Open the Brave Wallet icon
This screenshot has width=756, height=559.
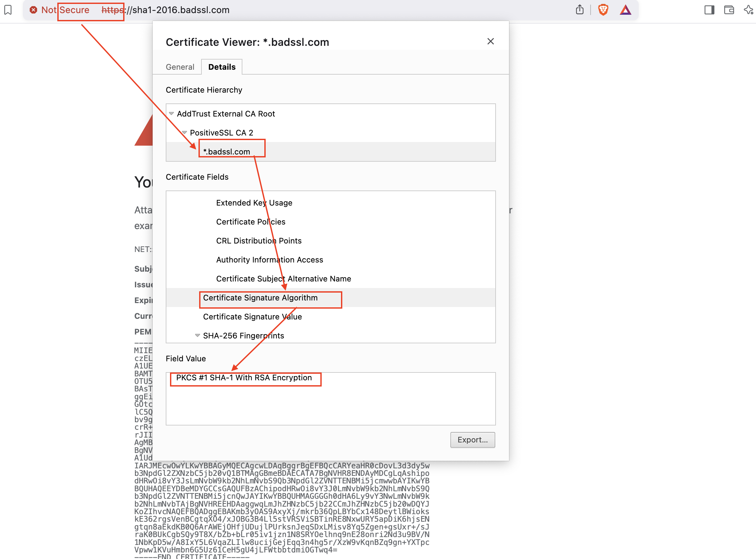[x=729, y=10]
